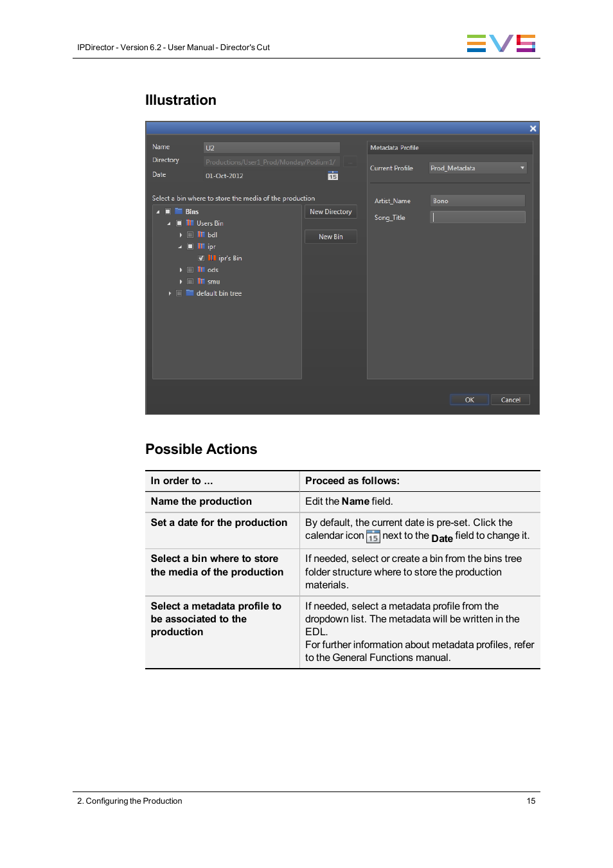Click the Artist_Name field containing Bono
The width and height of the screenshot is (613, 868).
coord(477,201)
